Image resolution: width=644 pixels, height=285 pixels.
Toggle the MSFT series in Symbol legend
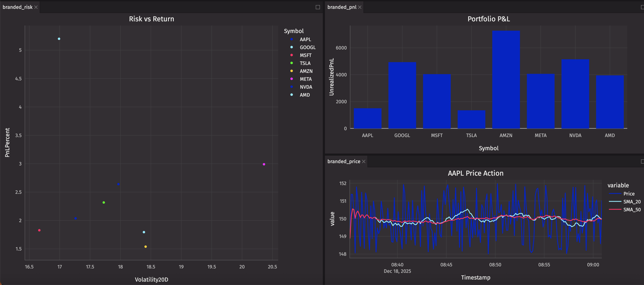click(305, 55)
